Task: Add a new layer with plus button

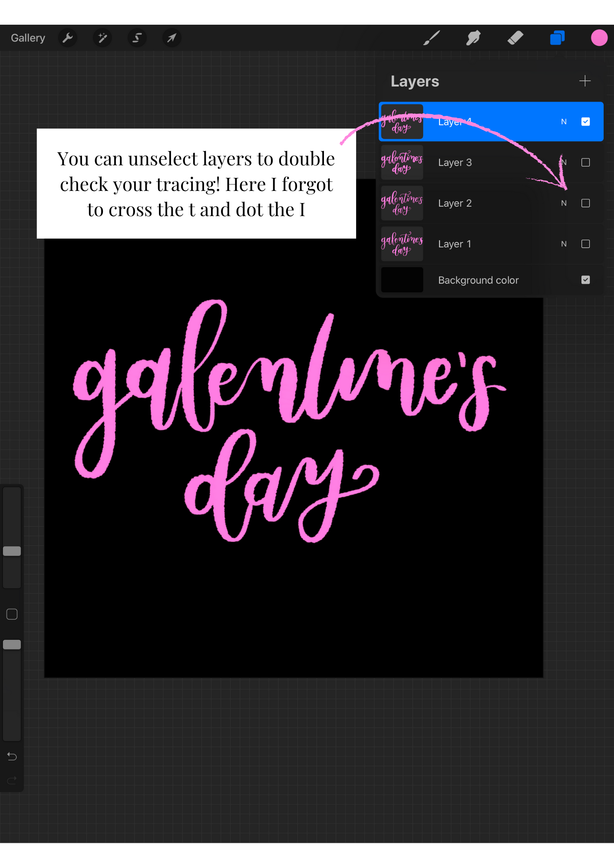Action: tap(585, 81)
